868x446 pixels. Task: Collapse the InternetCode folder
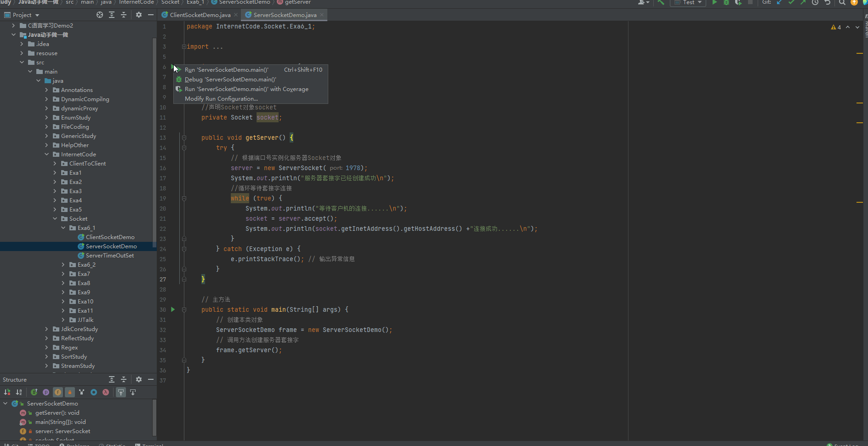coord(46,154)
